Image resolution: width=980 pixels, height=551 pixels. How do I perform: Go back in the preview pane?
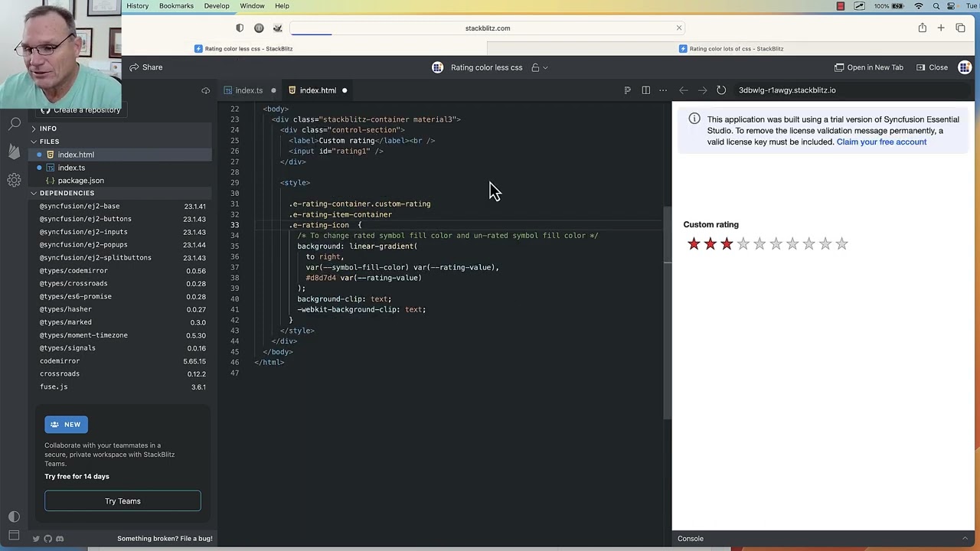coord(684,90)
